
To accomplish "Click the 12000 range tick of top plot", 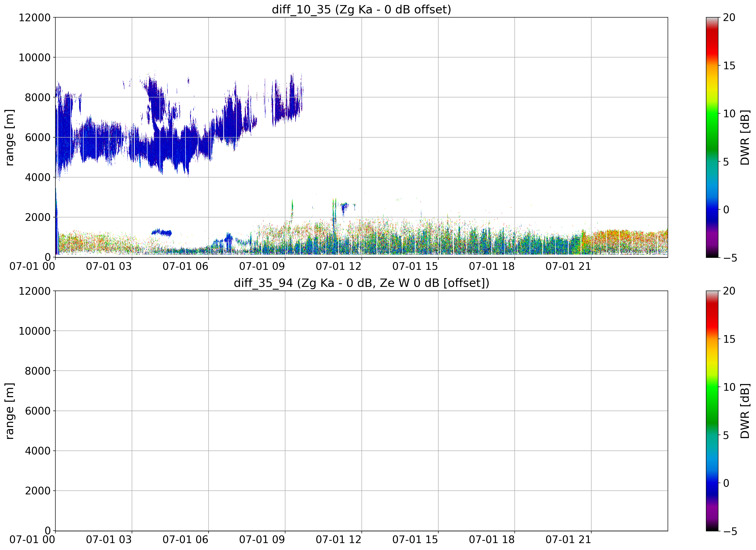I will coord(34,17).
